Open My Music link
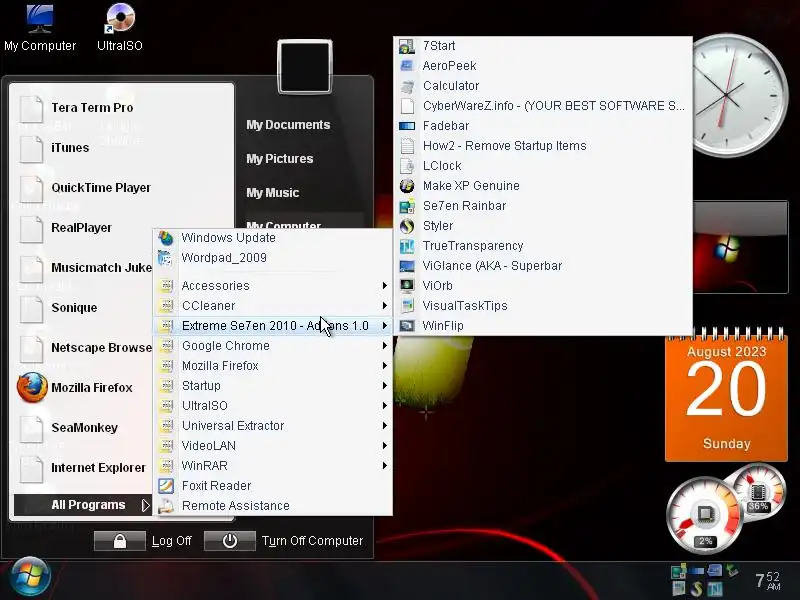Viewport: 800px width, 600px height. coord(272,193)
